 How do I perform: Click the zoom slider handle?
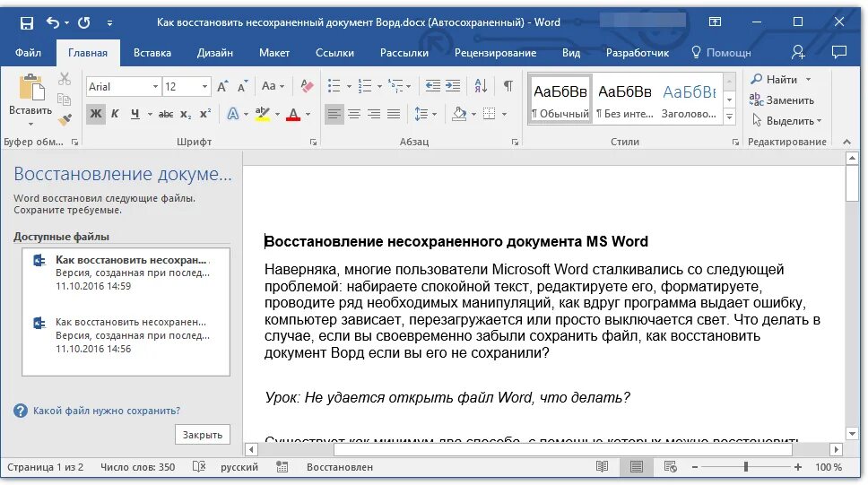746,467
